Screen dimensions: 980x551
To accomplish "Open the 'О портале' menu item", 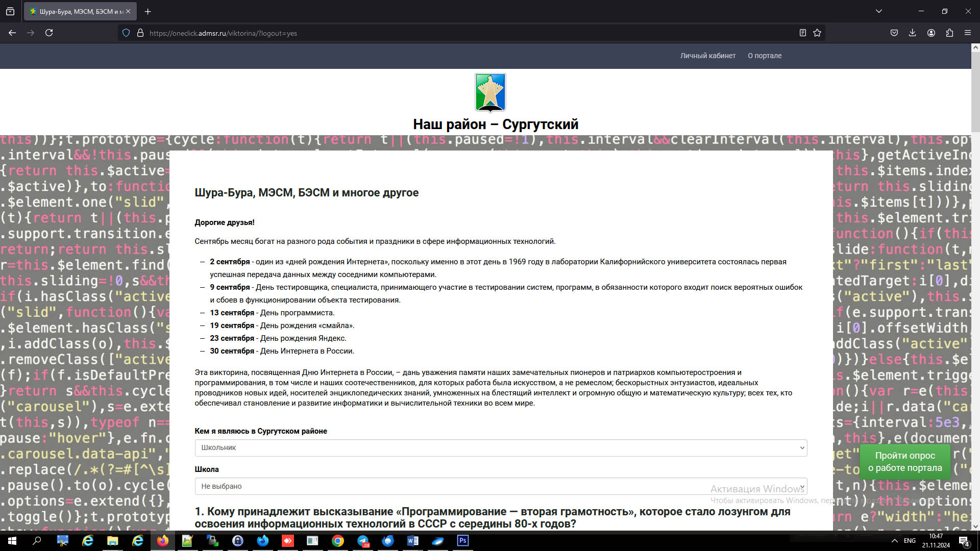I will [x=764, y=56].
